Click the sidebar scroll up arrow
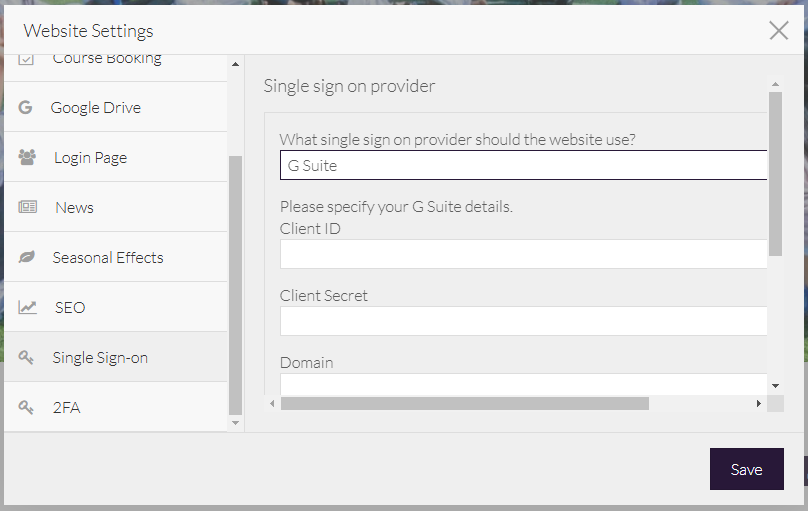This screenshot has height=511, width=808. pyautogui.click(x=236, y=65)
